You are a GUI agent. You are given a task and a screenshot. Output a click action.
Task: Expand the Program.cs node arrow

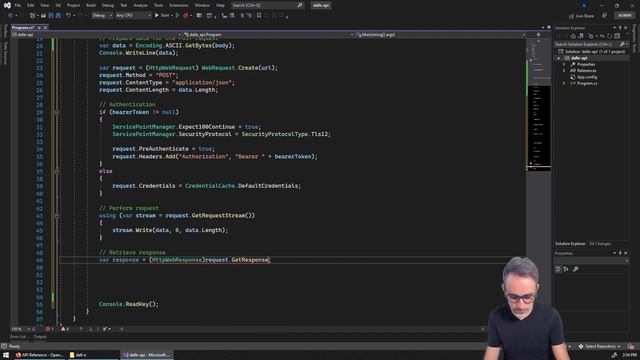pos(564,83)
